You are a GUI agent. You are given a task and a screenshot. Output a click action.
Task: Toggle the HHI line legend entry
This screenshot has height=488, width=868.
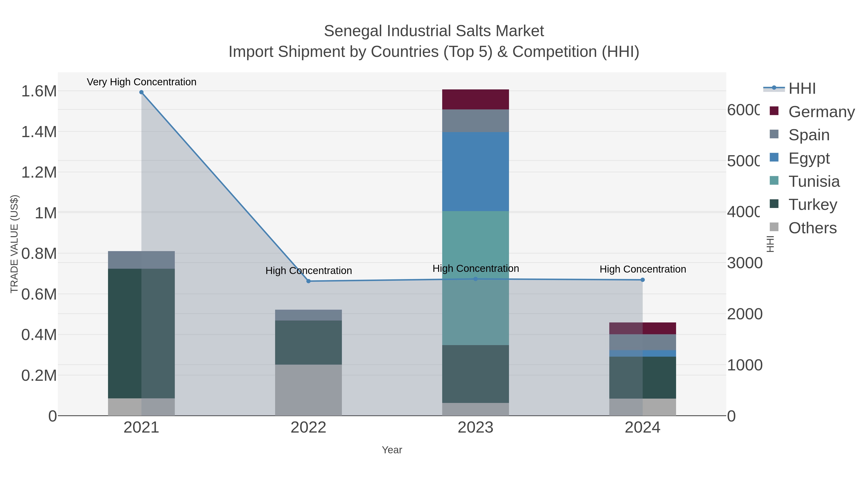click(x=789, y=88)
